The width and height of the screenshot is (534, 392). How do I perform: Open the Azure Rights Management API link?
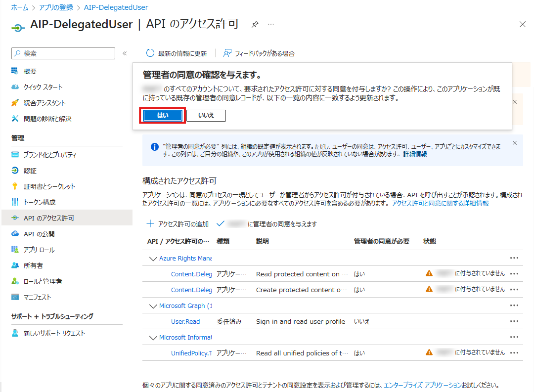185,258
